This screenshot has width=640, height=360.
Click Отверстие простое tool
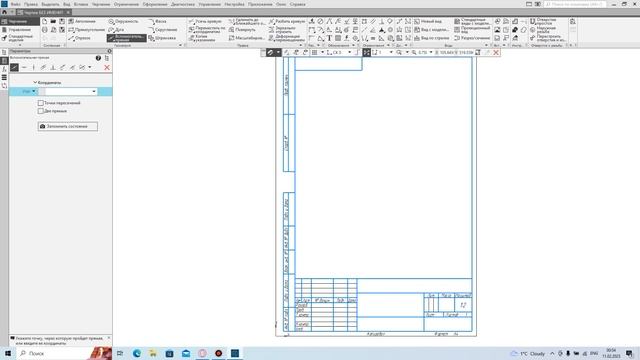[542, 21]
